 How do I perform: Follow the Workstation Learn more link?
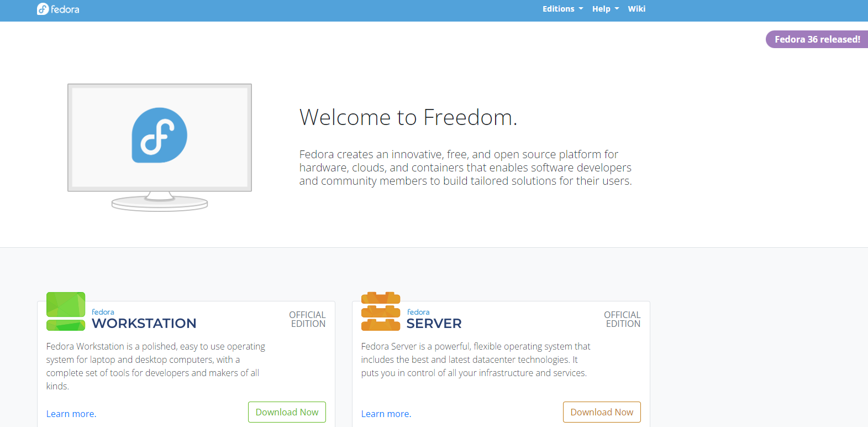[71, 414]
